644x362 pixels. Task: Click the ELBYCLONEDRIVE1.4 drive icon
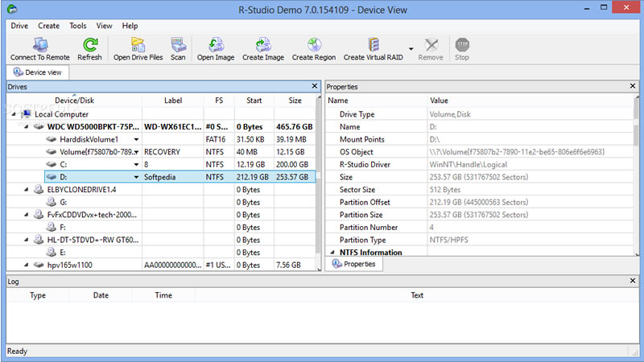(39, 189)
